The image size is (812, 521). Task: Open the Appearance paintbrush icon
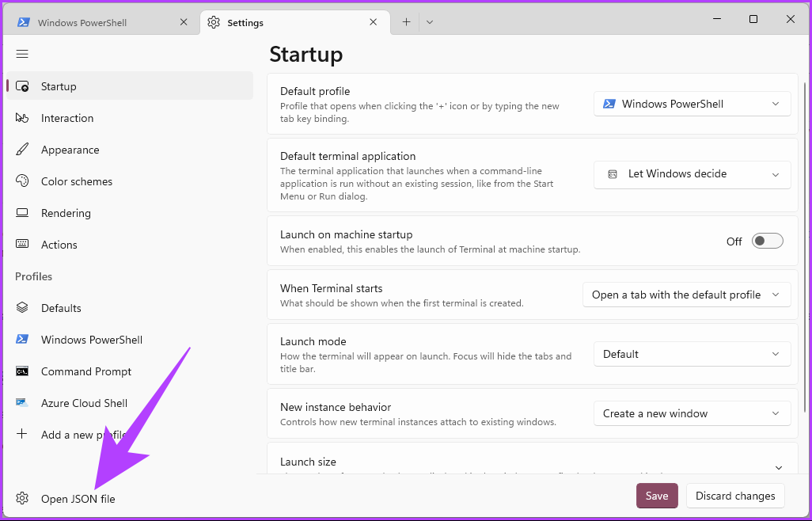click(21, 150)
